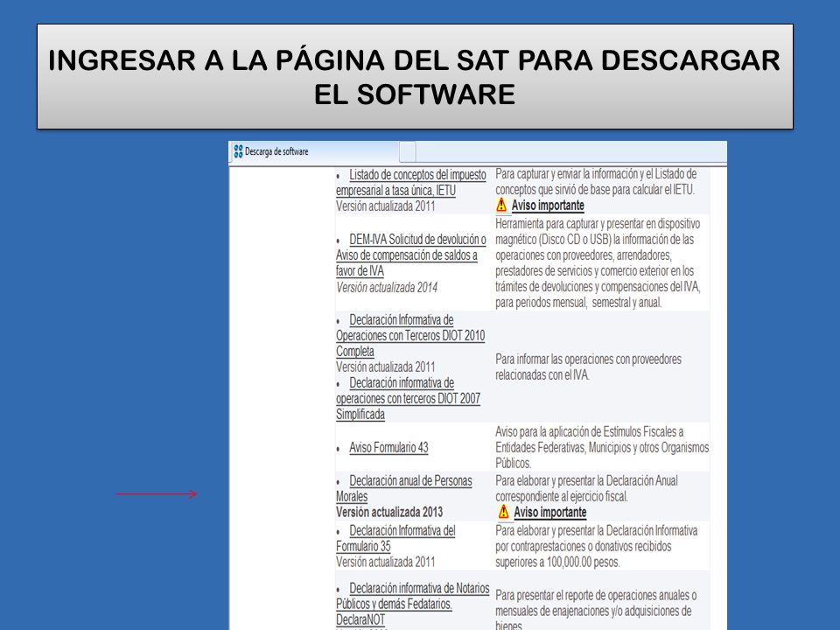Open 'DEM-IVA Solicitud de devolución' link

tap(411, 255)
